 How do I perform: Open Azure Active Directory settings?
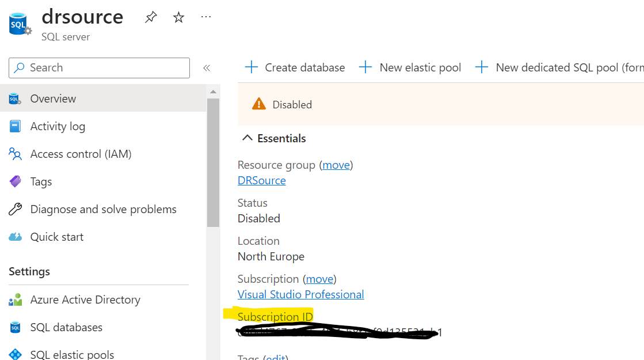[103, 300]
